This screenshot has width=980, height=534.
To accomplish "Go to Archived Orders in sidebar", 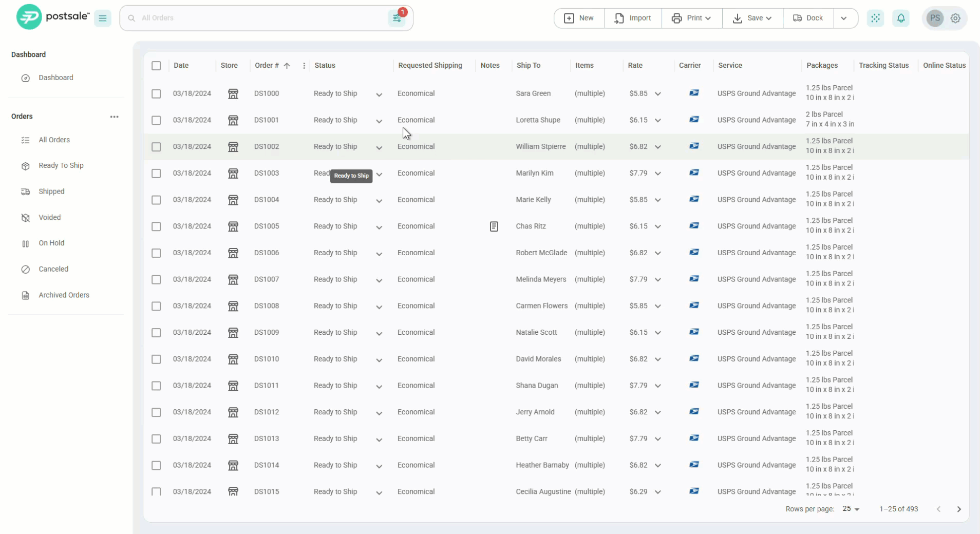I will pos(64,295).
